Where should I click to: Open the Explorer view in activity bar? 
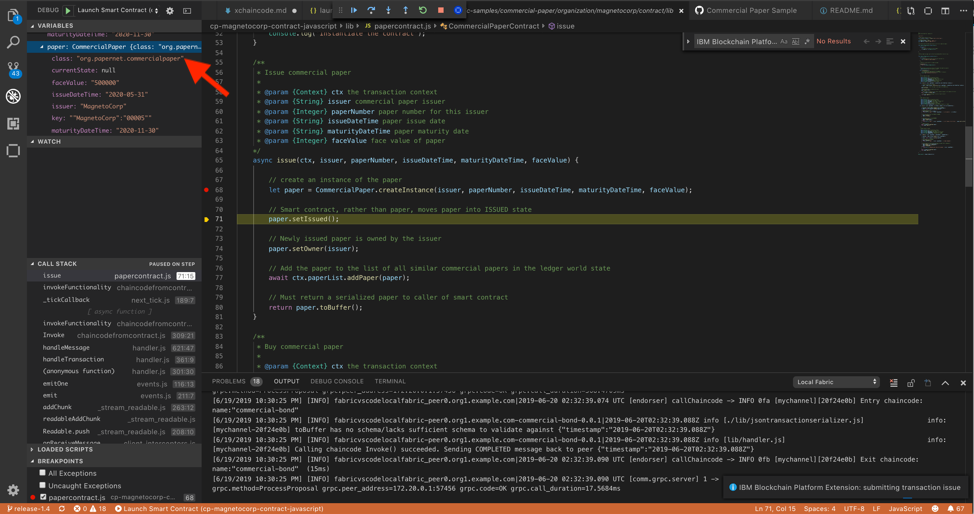(13, 15)
